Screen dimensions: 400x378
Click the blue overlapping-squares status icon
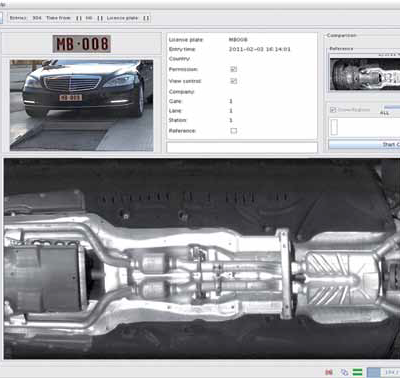click(x=344, y=372)
